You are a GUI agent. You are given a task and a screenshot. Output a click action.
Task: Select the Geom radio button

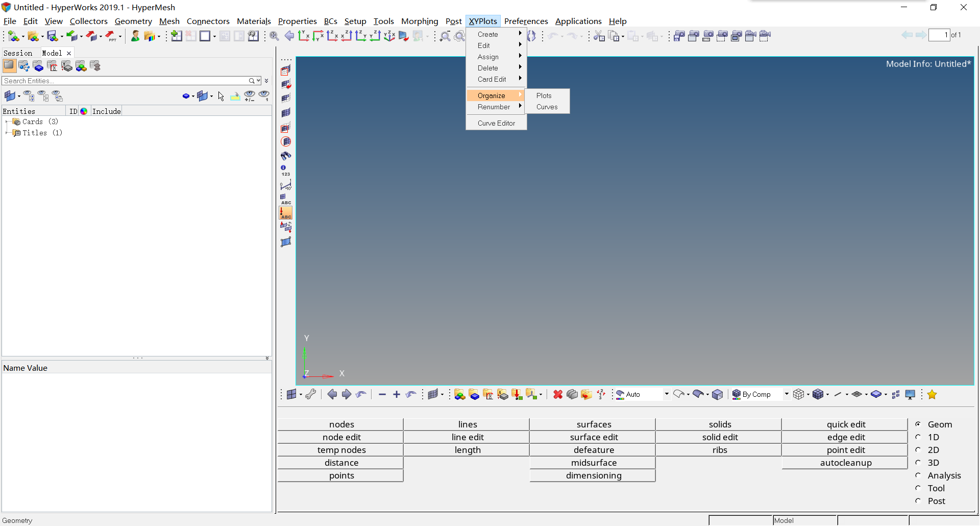coord(918,424)
